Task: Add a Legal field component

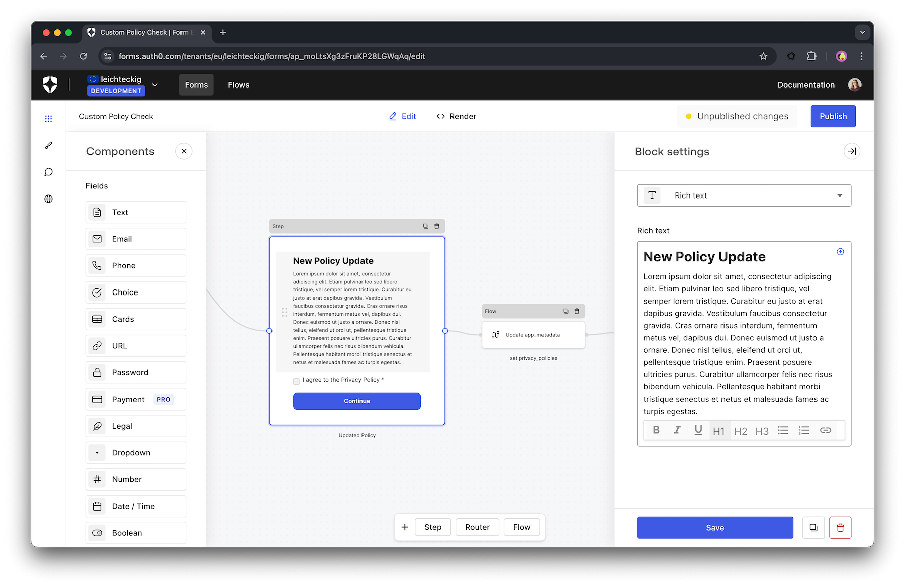Action: coord(136,426)
